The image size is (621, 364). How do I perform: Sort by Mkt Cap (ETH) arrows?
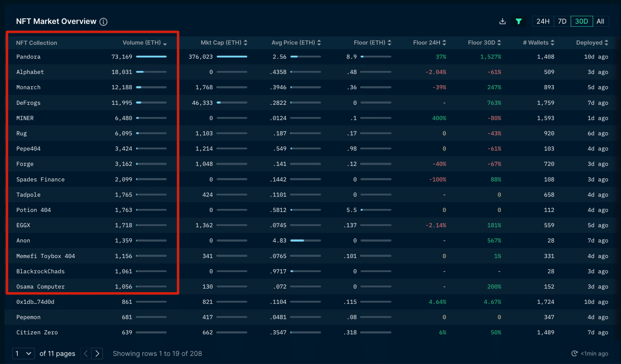(x=246, y=43)
